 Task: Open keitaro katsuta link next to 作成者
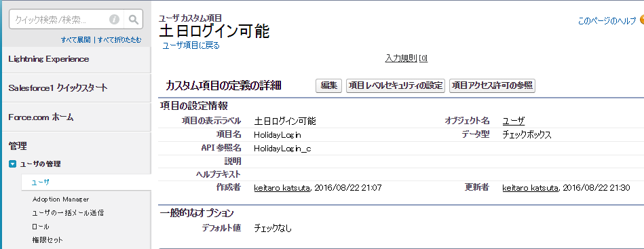coord(282,188)
